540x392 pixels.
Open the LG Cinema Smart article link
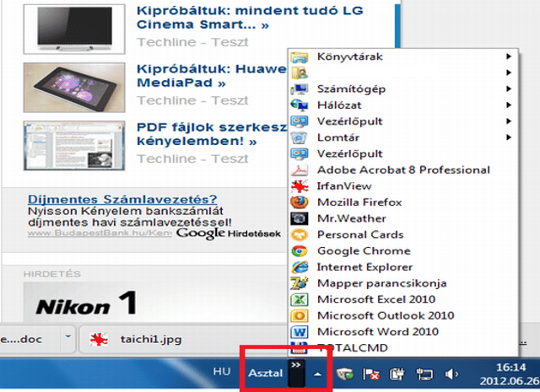click(x=250, y=18)
